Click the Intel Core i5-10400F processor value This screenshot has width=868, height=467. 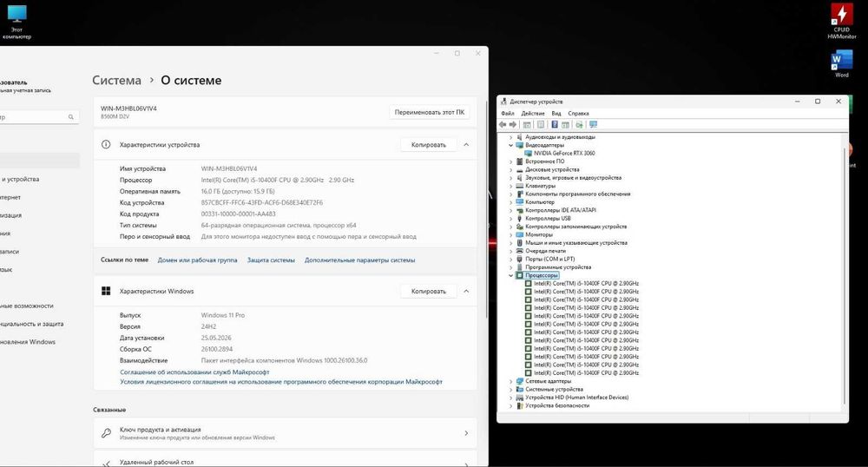tap(278, 180)
